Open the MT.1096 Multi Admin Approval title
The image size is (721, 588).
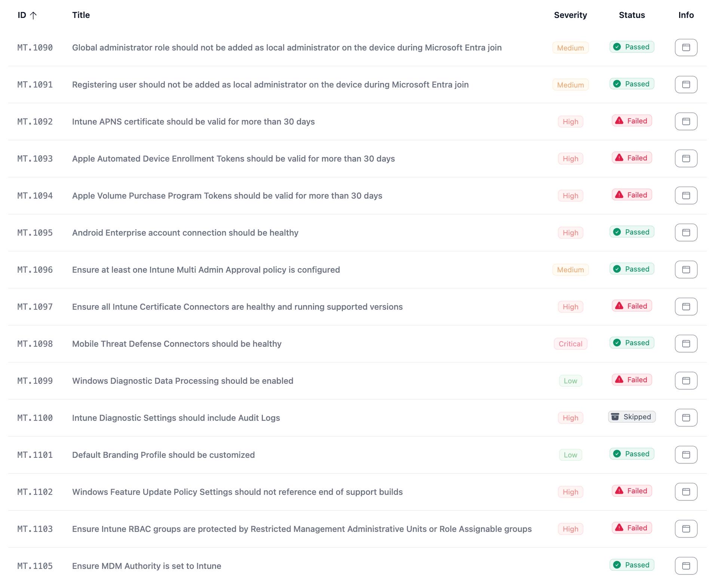coord(206,270)
